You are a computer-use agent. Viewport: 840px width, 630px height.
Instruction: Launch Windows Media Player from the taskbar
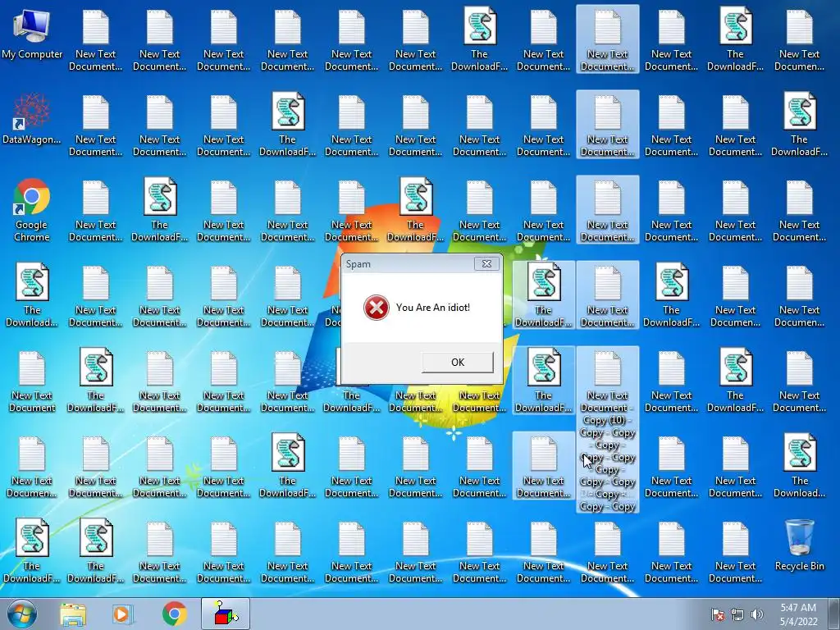coord(122,614)
